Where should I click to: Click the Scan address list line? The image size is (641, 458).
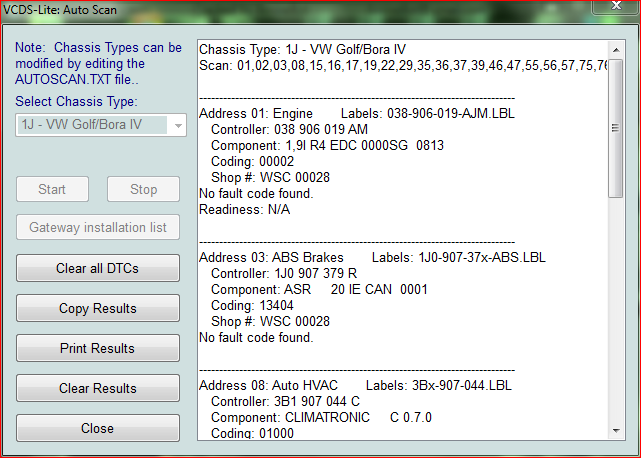[403, 65]
